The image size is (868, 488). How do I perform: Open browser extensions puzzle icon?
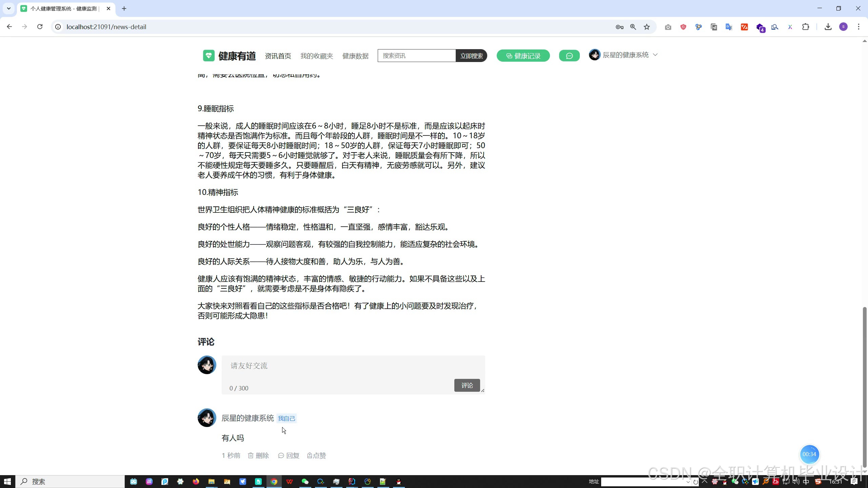coord(806,27)
